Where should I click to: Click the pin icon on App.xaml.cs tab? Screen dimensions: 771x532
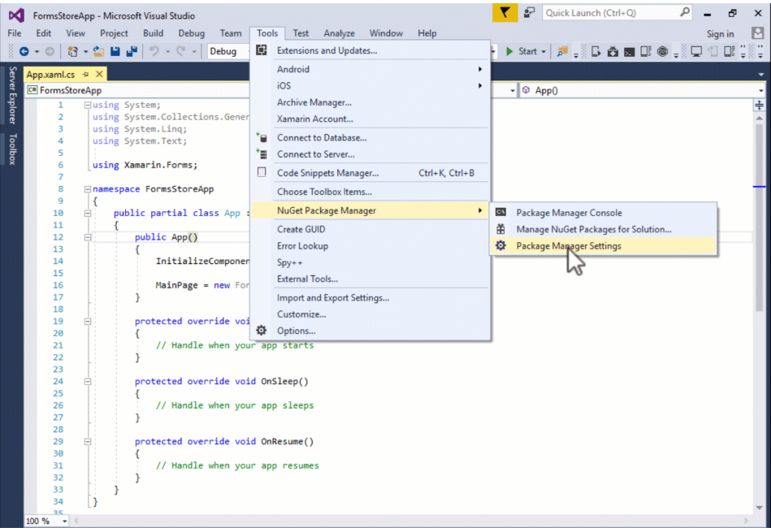[x=85, y=74]
